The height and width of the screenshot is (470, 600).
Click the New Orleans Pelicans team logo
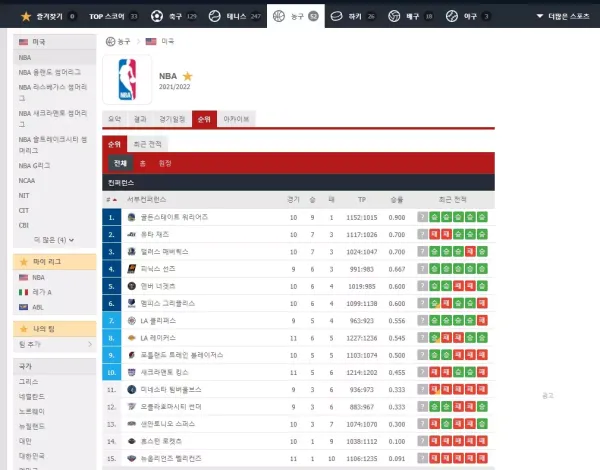pyautogui.click(x=132, y=458)
